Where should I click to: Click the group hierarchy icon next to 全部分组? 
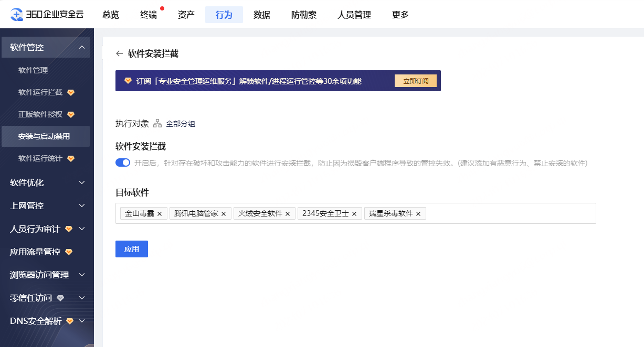coord(157,124)
